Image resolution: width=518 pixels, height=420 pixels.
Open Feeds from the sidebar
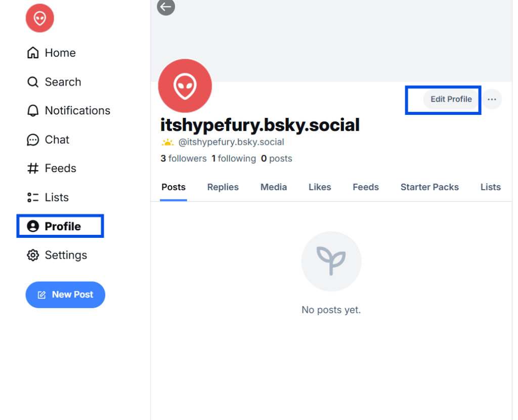click(x=52, y=168)
